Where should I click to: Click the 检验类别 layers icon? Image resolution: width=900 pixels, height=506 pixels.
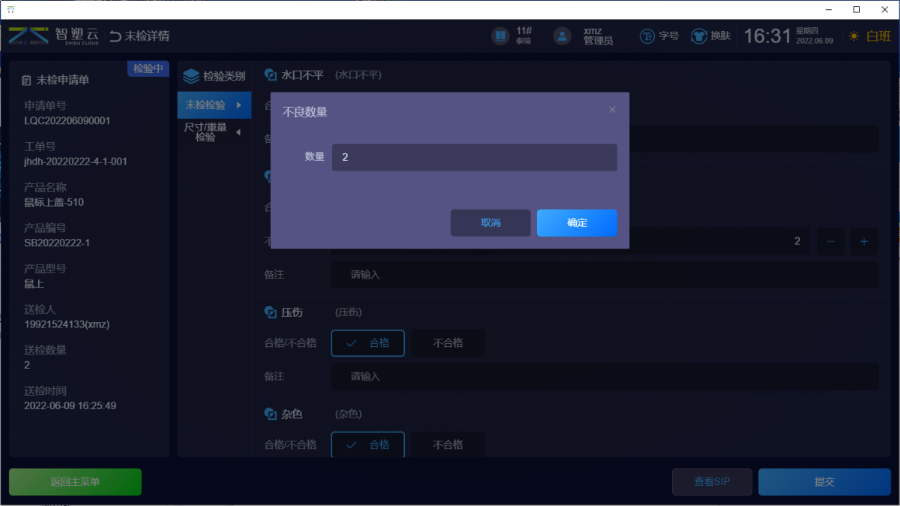(191, 76)
